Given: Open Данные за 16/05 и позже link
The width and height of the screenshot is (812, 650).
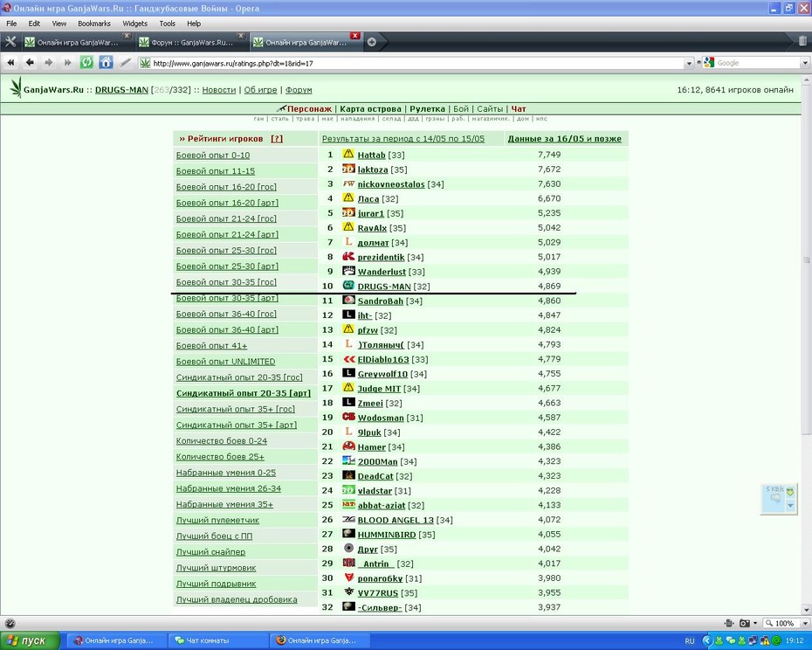Looking at the screenshot, I should coord(564,138).
